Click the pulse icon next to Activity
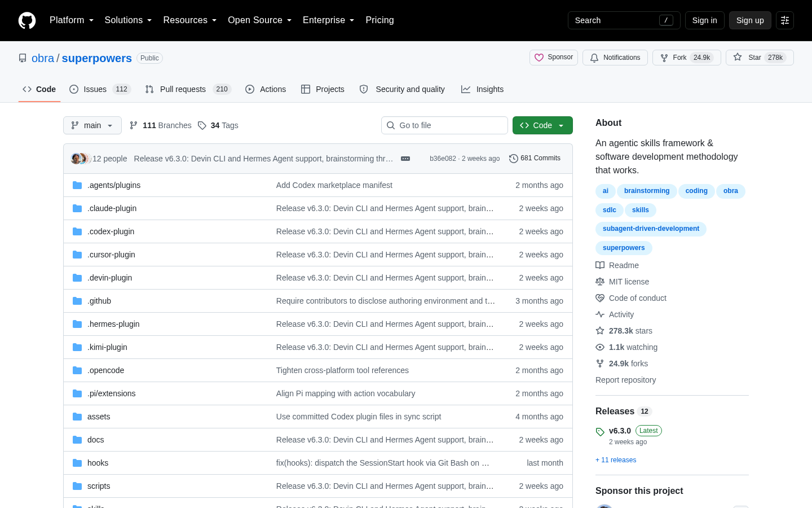Viewport: 812px width, 508px height. coord(600,314)
